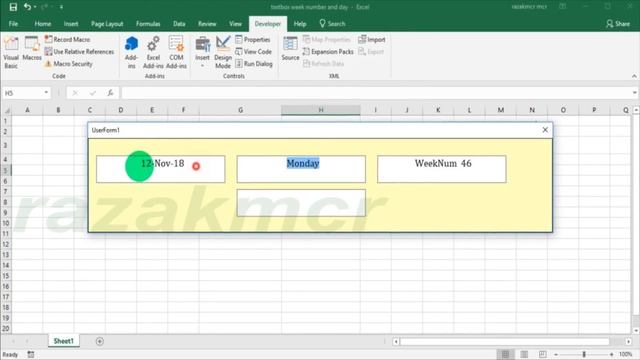Click in the formula bar
Viewport: 640px width, 360px height.
pyautogui.click(x=376, y=93)
